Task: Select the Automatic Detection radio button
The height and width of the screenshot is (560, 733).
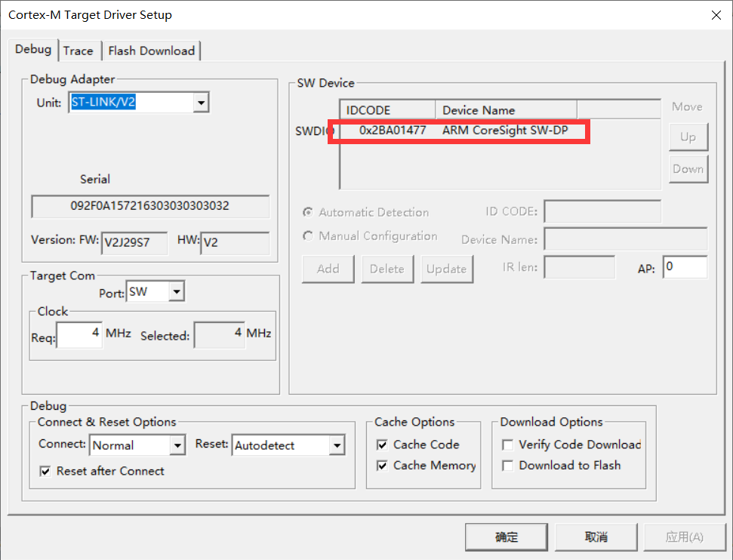Action: [x=307, y=212]
